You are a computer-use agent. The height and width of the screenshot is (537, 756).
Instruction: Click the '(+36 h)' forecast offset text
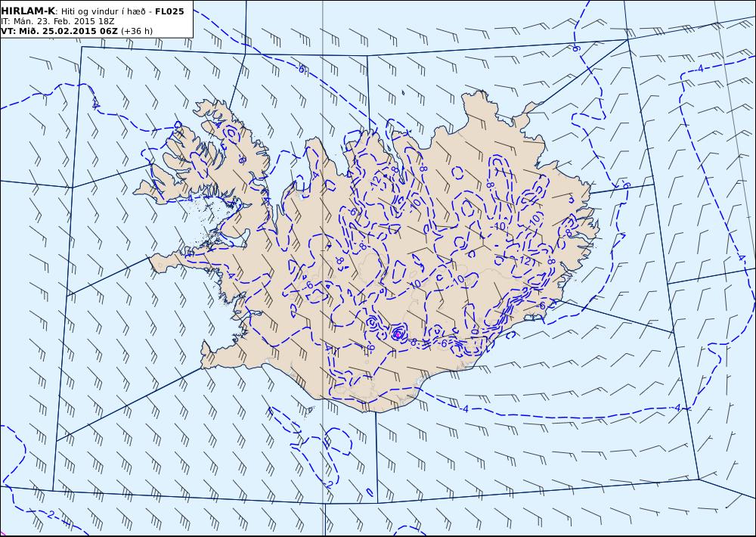click(x=137, y=31)
